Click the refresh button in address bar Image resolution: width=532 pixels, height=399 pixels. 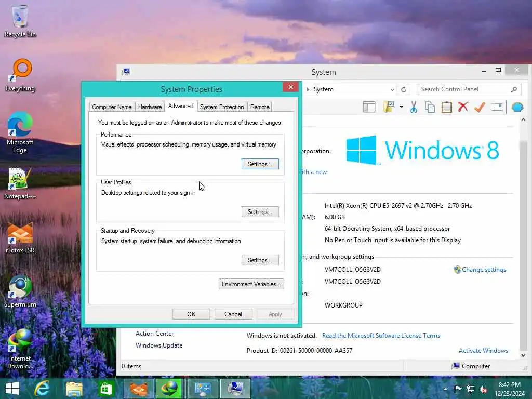[403, 89]
